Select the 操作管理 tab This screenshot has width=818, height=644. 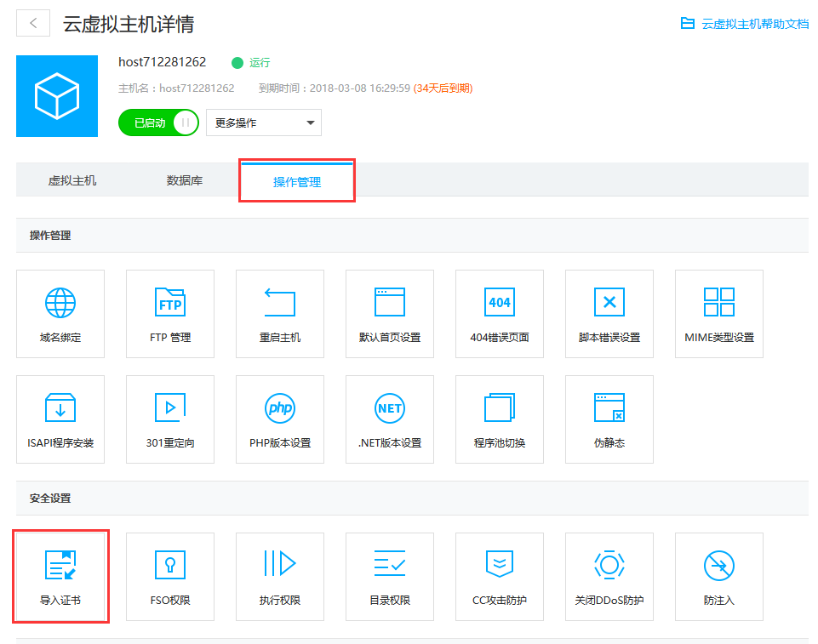point(297,182)
